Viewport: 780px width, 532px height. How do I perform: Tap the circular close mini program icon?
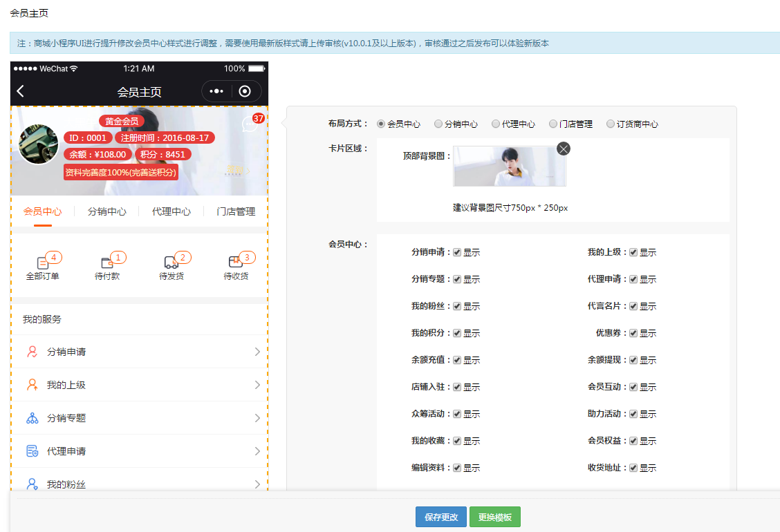click(x=245, y=91)
